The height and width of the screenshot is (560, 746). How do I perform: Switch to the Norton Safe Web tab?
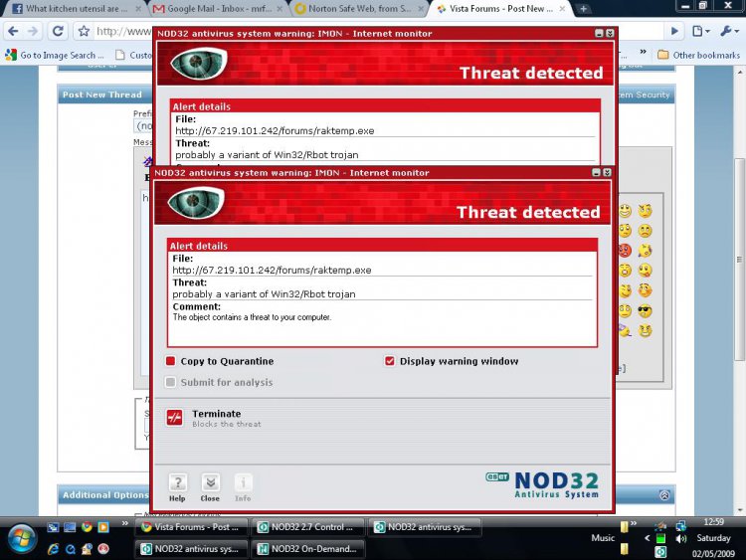point(359,9)
